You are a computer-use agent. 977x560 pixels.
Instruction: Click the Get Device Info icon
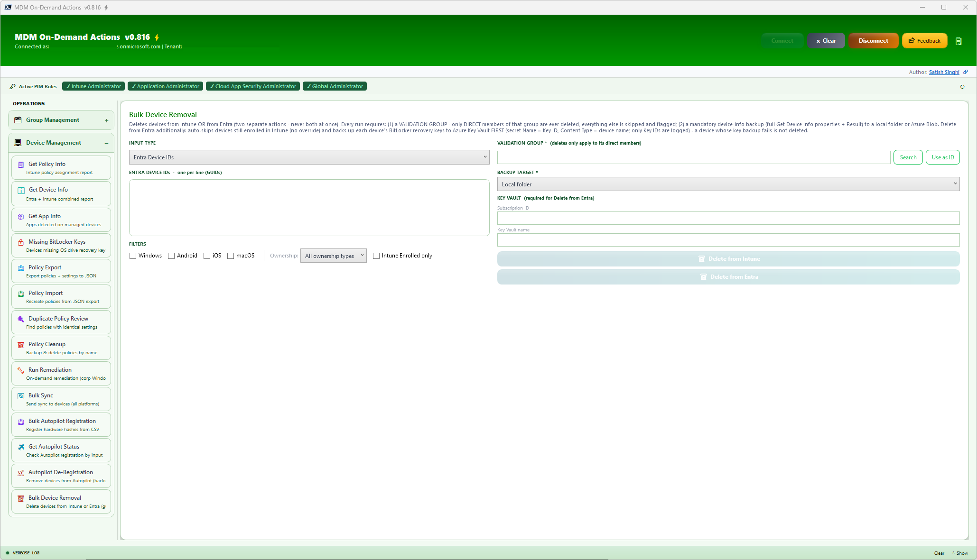21,190
